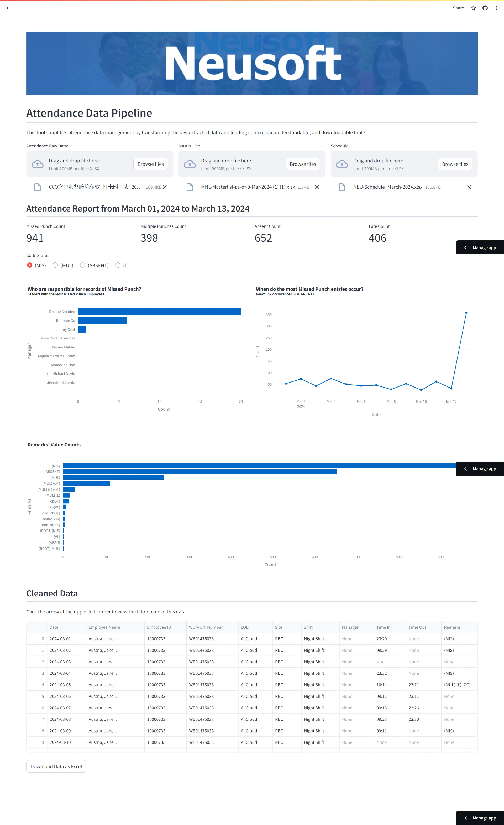Click the peak point on Missed Punch line chart
Image resolution: width=504 pixels, height=825 pixels.
(x=466, y=313)
